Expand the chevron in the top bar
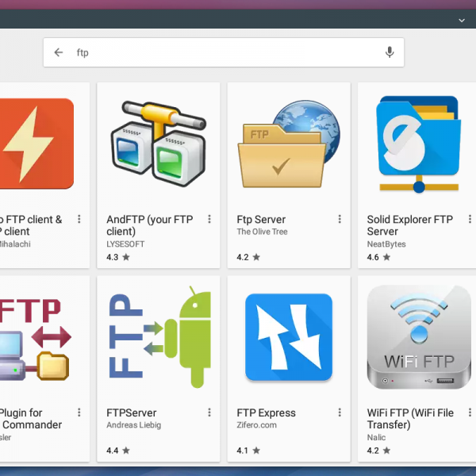476x476 pixels. tap(462, 21)
